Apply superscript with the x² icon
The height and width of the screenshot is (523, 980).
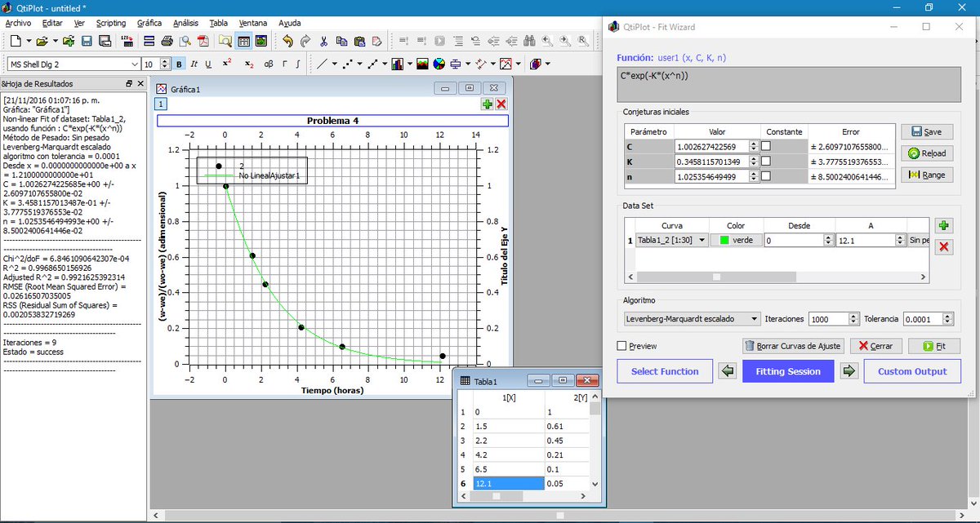coord(226,64)
